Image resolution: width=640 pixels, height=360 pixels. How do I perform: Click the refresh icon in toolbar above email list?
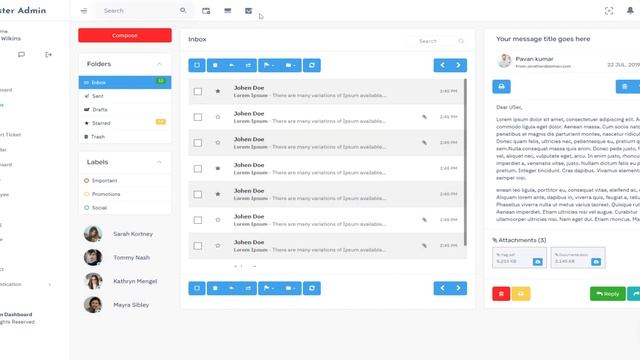[x=312, y=65]
